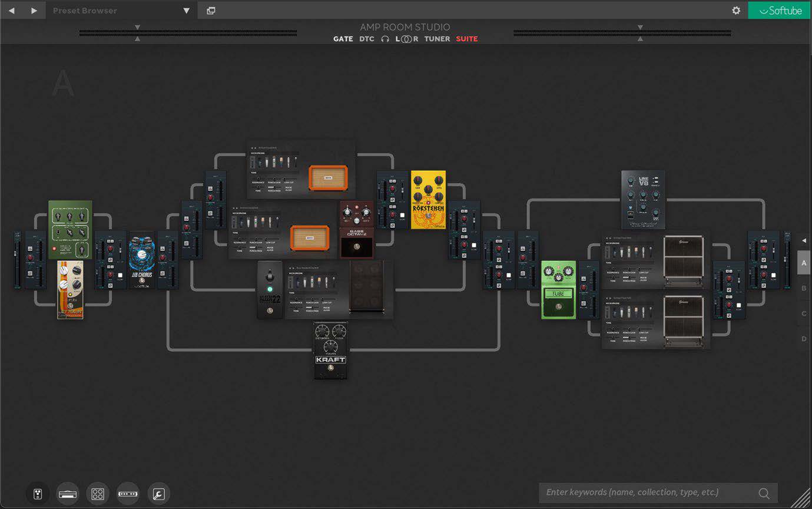
Task: Click the Softube logo button
Action: pos(778,10)
